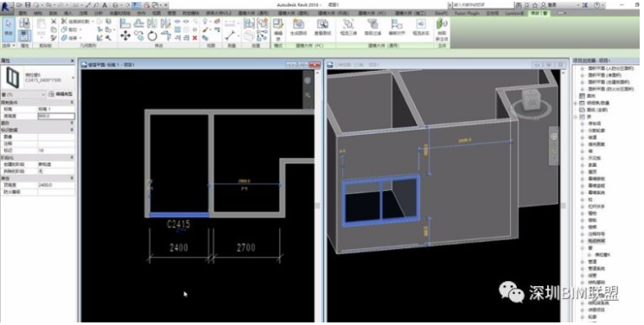Click the Match Type paintbrush icon
Image resolution: width=644 pixels, height=325 pixels.
54,38
